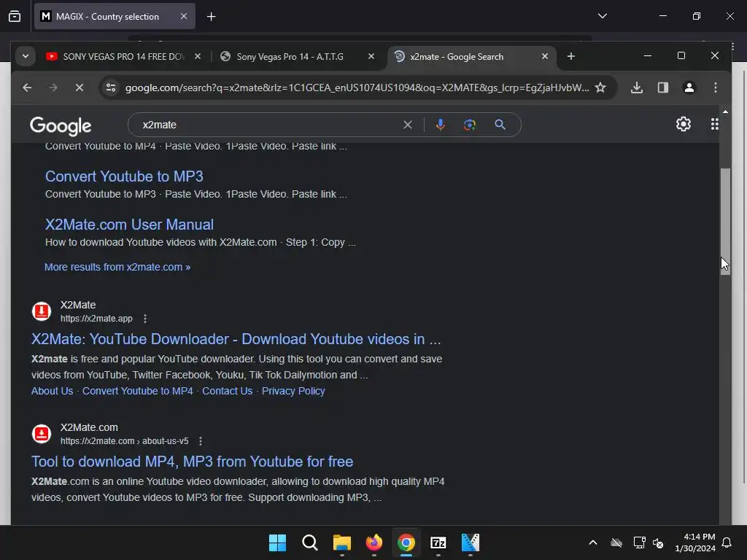The height and width of the screenshot is (560, 747).
Task: Open taskbar Search
Action: click(309, 542)
